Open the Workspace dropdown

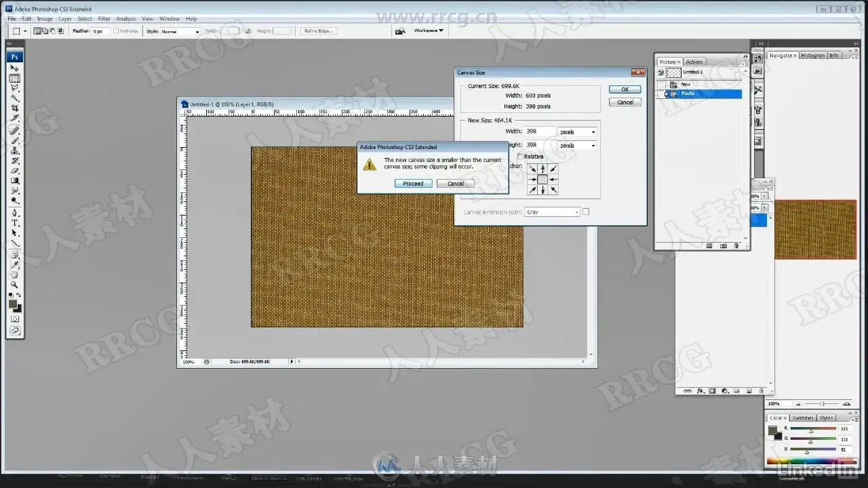(x=429, y=30)
